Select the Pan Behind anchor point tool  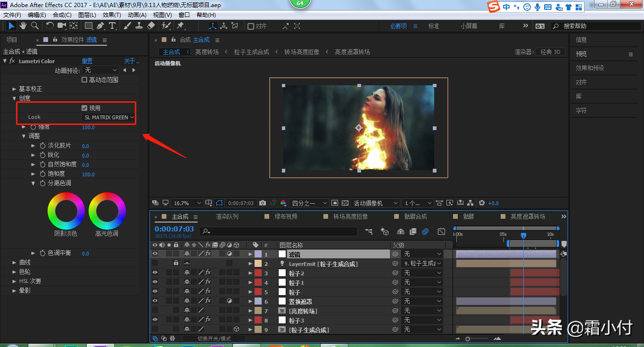pos(74,26)
